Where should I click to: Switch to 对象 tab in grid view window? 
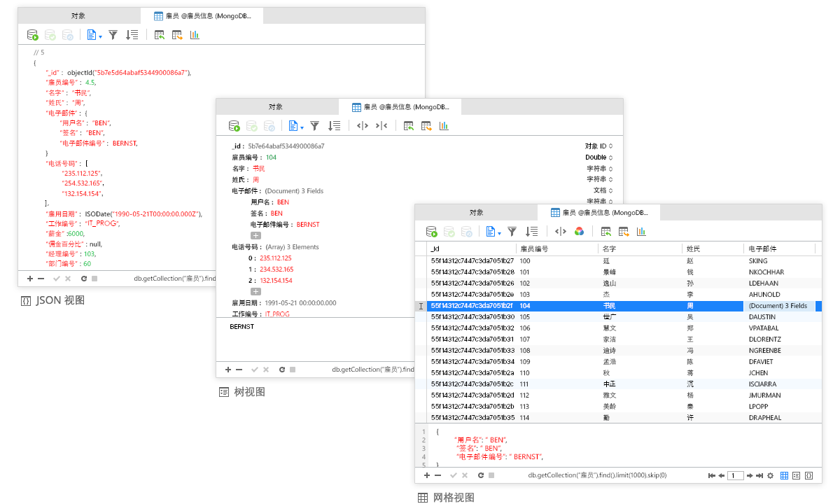tap(476, 212)
